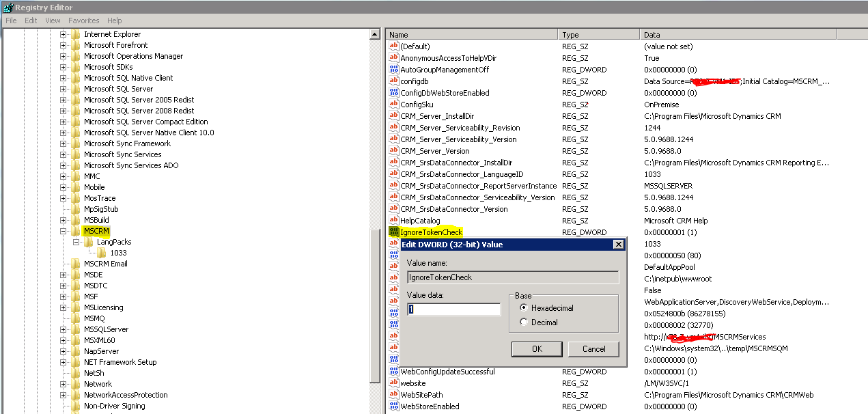Expand the MSSQLServer key
This screenshot has width=868, height=414.
click(64, 329)
